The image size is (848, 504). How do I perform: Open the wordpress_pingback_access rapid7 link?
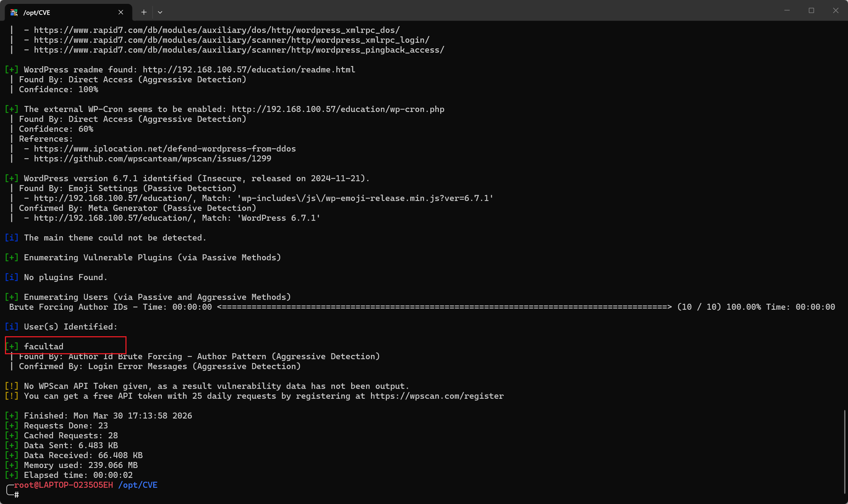tap(239, 50)
